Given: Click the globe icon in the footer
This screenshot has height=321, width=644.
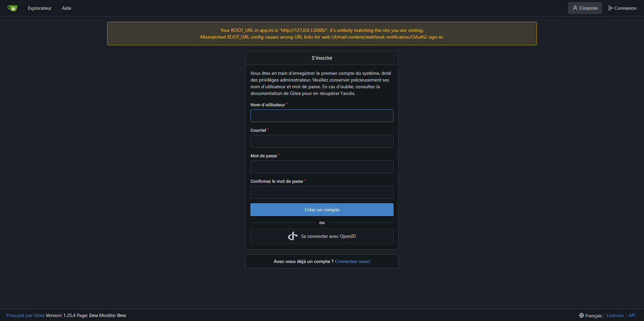Looking at the screenshot, I should (581, 315).
